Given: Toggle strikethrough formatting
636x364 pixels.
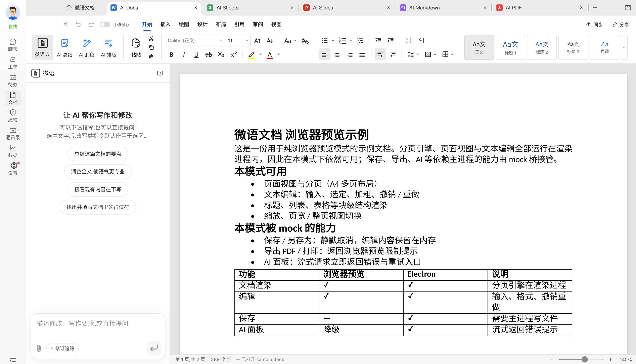Looking at the screenshot, I should click(209, 54).
